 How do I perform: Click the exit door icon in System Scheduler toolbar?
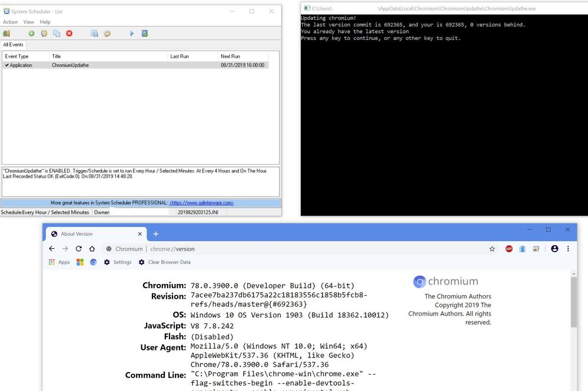[x=6, y=34]
